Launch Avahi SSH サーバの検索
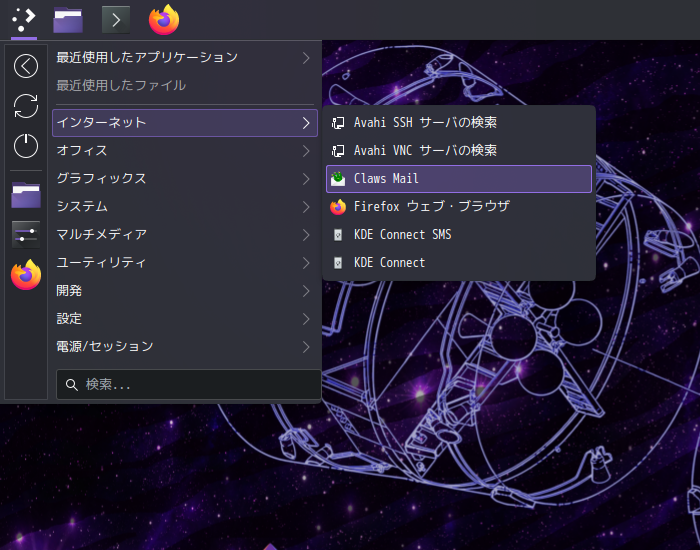Image resolution: width=700 pixels, height=550 pixels. tap(459, 123)
